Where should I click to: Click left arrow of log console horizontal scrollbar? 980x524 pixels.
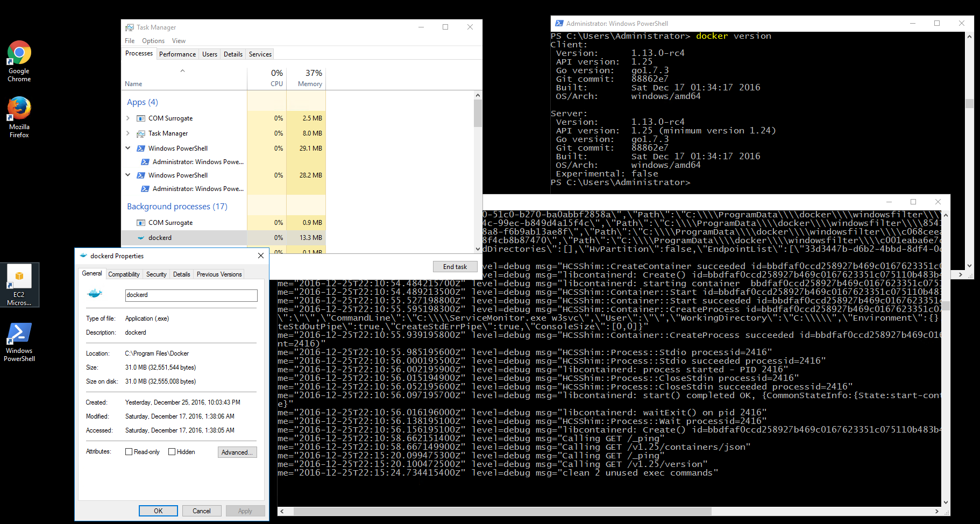coord(282,512)
